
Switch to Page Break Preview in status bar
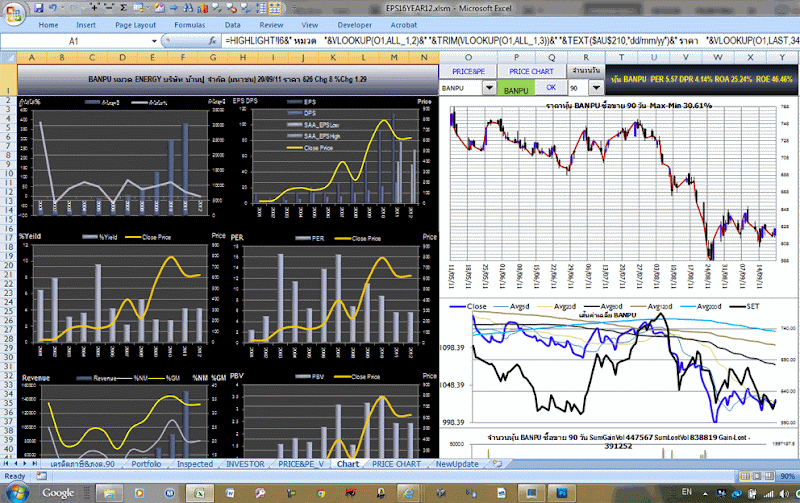pyautogui.click(x=769, y=476)
